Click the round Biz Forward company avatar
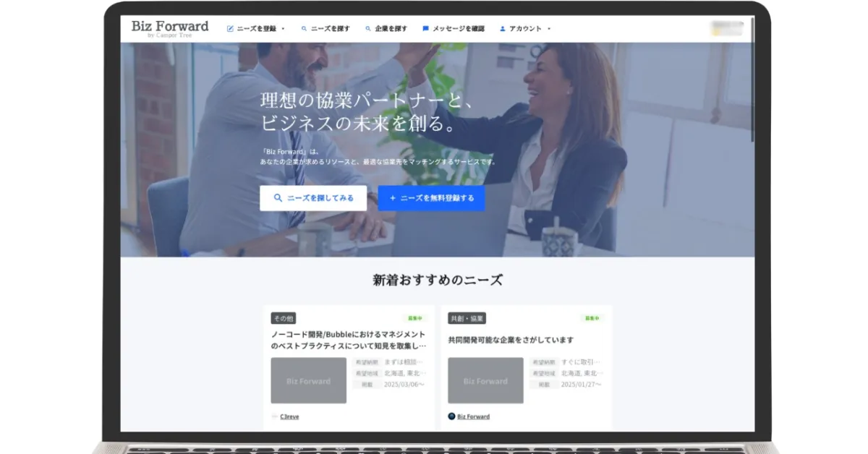This screenshot has height=454, width=868. (451, 416)
